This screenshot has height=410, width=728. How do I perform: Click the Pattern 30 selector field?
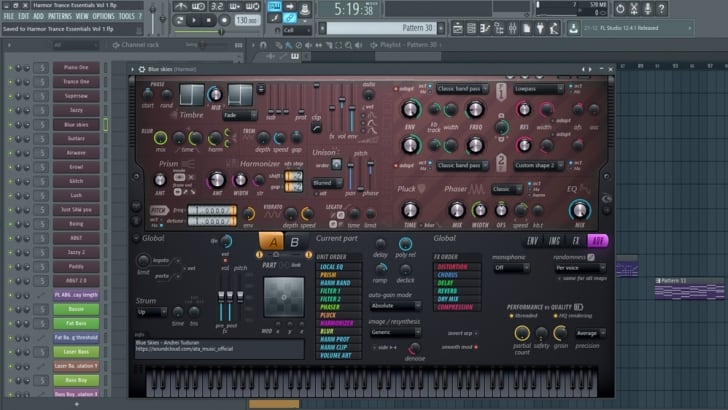381,28
